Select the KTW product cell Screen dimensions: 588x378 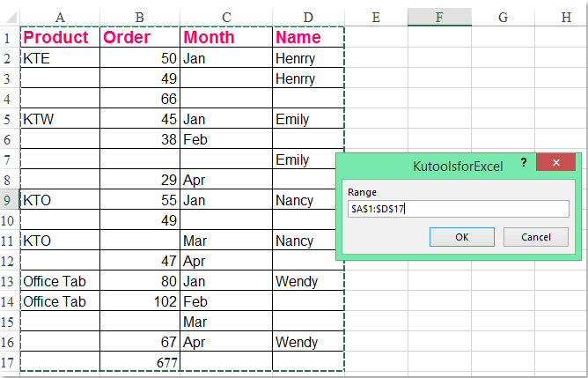pyautogui.click(x=60, y=119)
